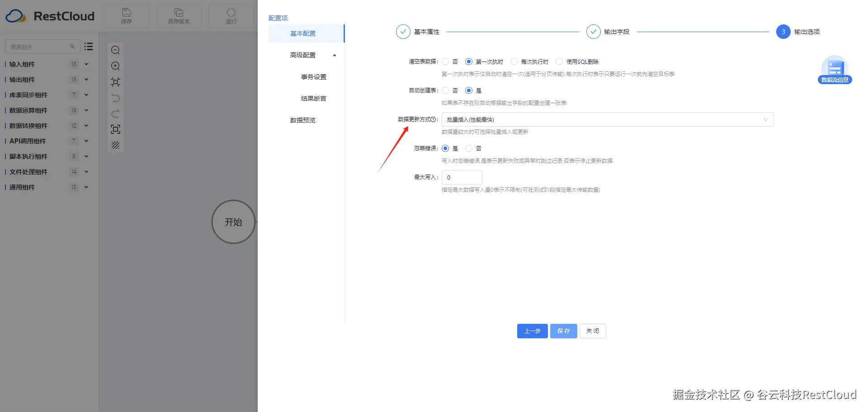Screen dimensions: 868x412
Task: Toggle the component list view icon
Action: point(89,47)
